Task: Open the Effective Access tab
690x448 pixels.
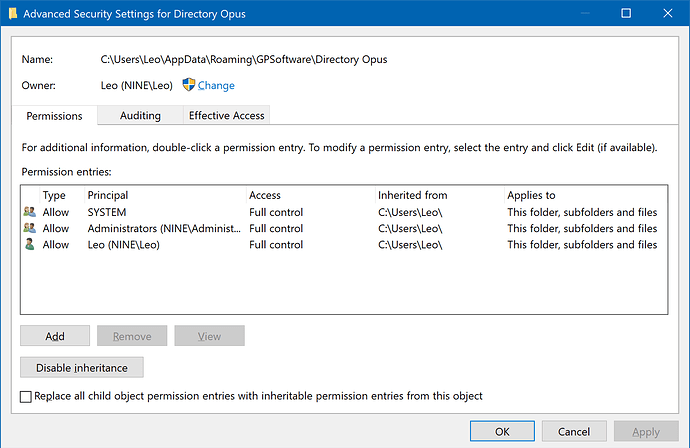Action: (227, 115)
